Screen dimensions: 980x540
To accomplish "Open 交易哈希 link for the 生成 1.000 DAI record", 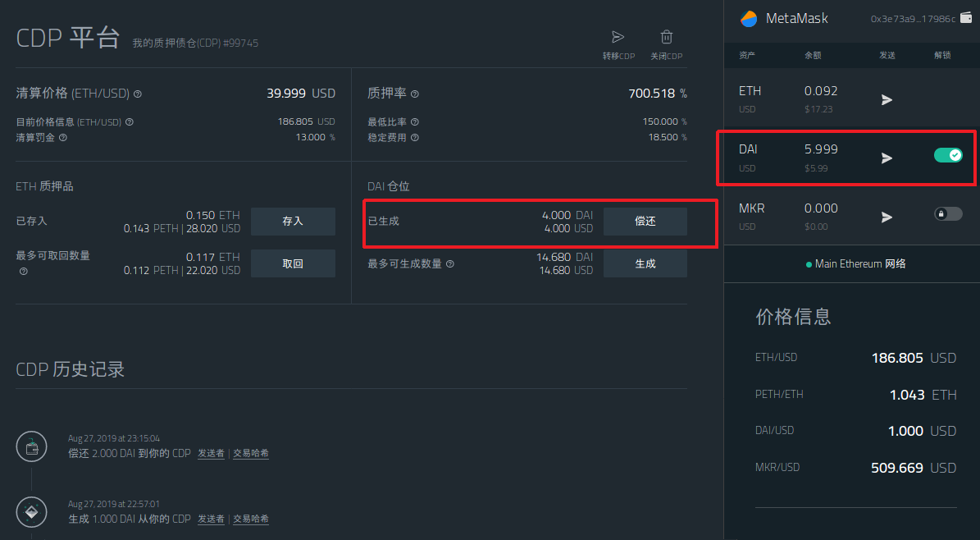I will pos(251,519).
